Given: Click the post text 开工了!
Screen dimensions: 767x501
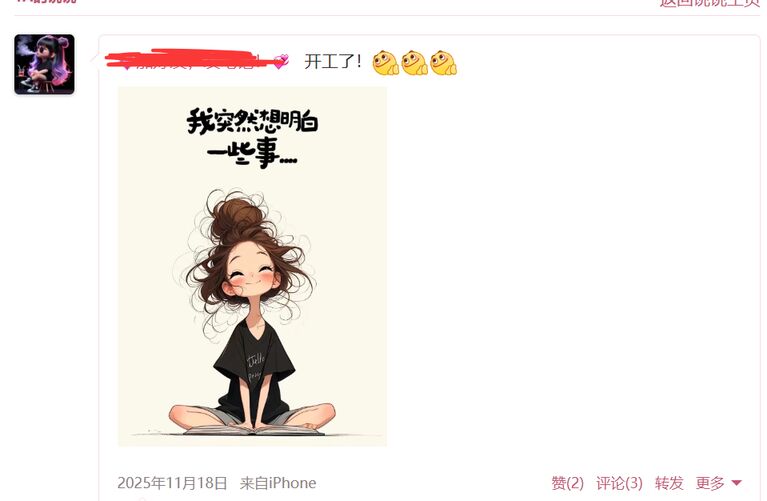Looking at the screenshot, I should pos(333,62).
